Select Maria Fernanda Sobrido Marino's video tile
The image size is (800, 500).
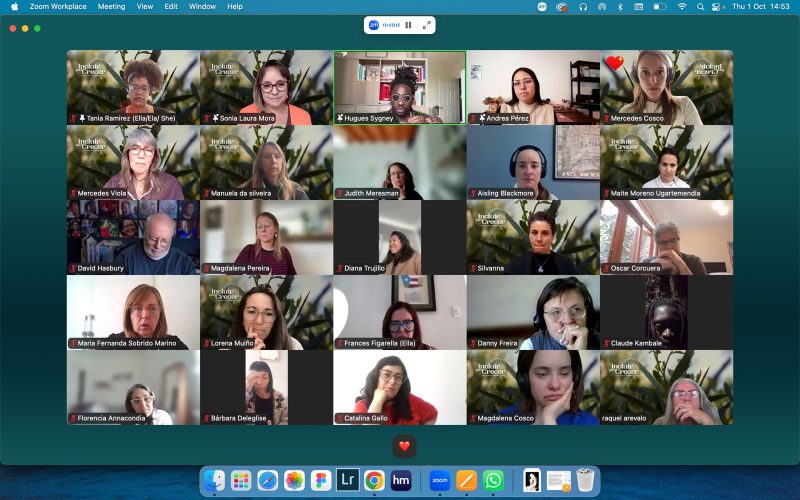(133, 312)
